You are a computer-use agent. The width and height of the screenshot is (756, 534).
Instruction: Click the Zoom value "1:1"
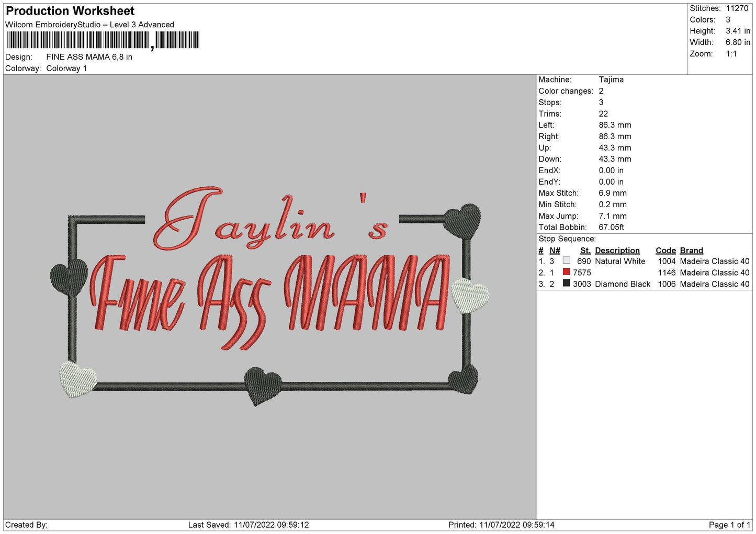(731, 54)
